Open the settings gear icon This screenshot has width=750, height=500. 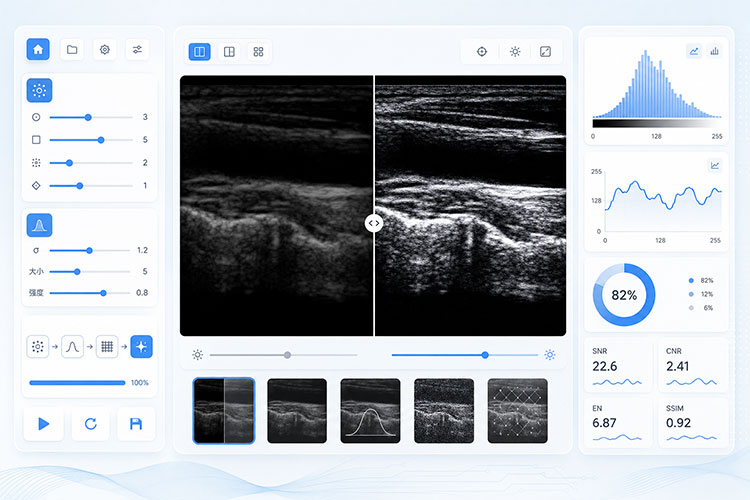(105, 49)
